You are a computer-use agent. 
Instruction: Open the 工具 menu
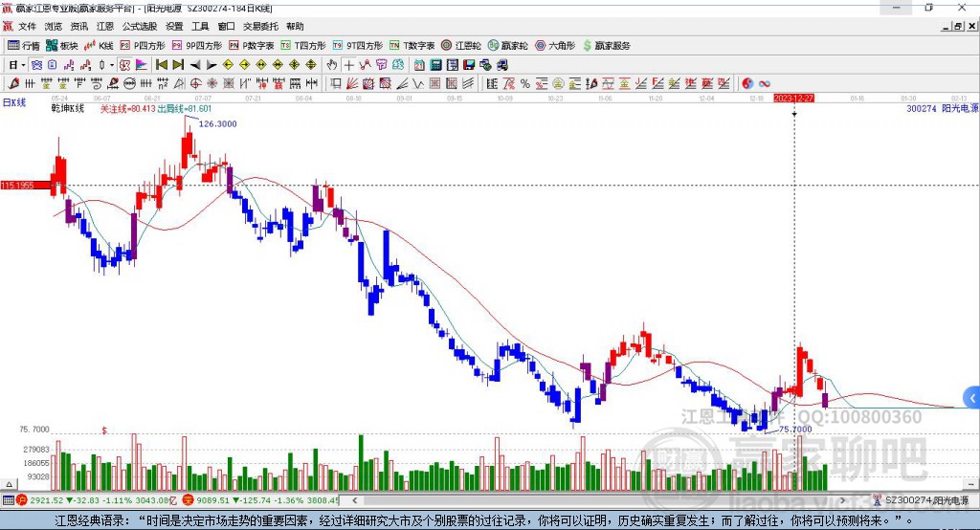(200, 26)
